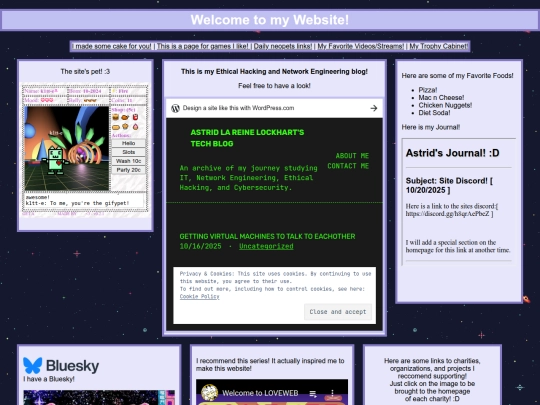This screenshot has width=540, height=405.
Task: Click the Hello pet action button
Action: point(128,143)
